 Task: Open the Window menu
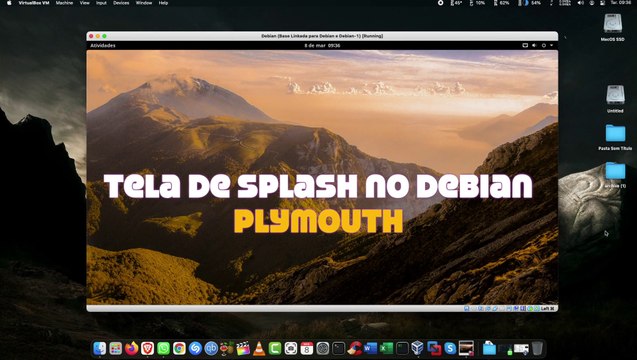tap(144, 3)
